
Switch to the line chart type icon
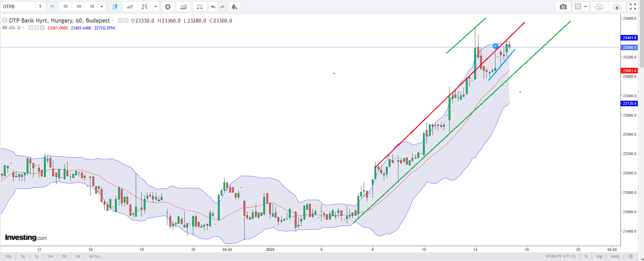coord(130,7)
